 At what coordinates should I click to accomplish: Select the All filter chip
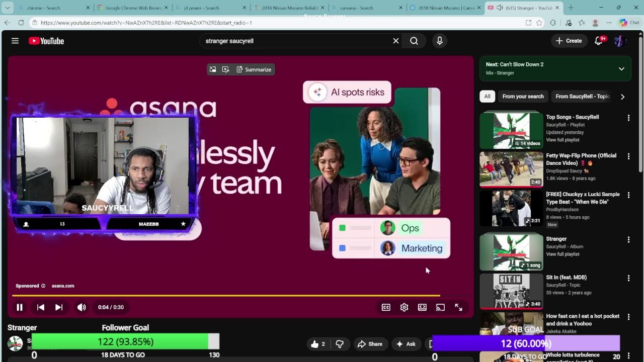tap(487, 97)
